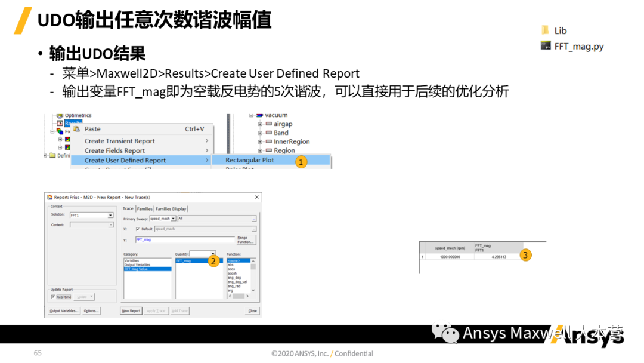The image size is (644, 363).
Task: Click the Function list horizontal scroll left arrow
Action: [230, 296]
